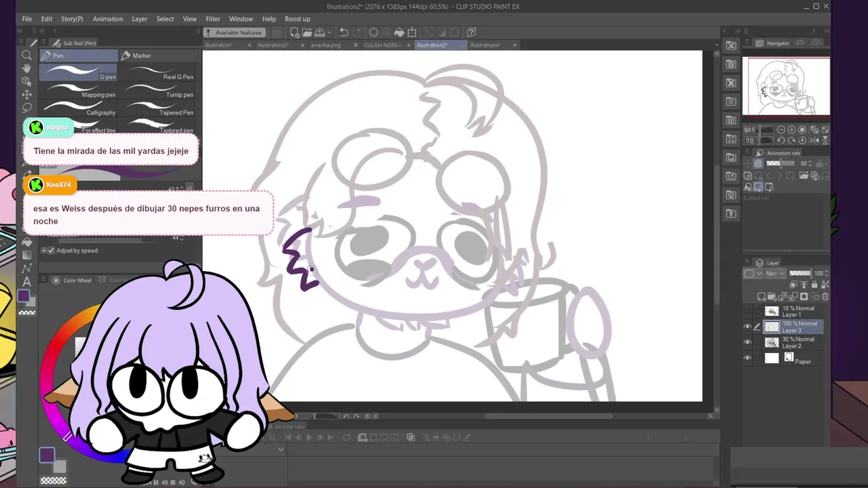Select the Hand move-view tool

tap(26, 68)
